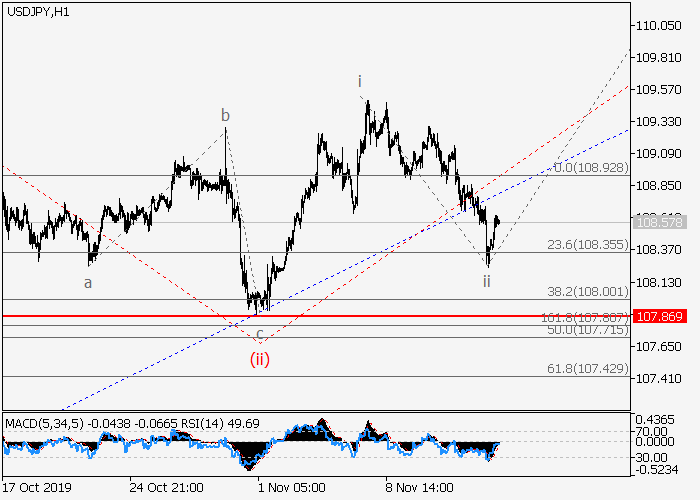
Task: Select the 1 Nov 05:00 time marker
Action: [x=291, y=488]
